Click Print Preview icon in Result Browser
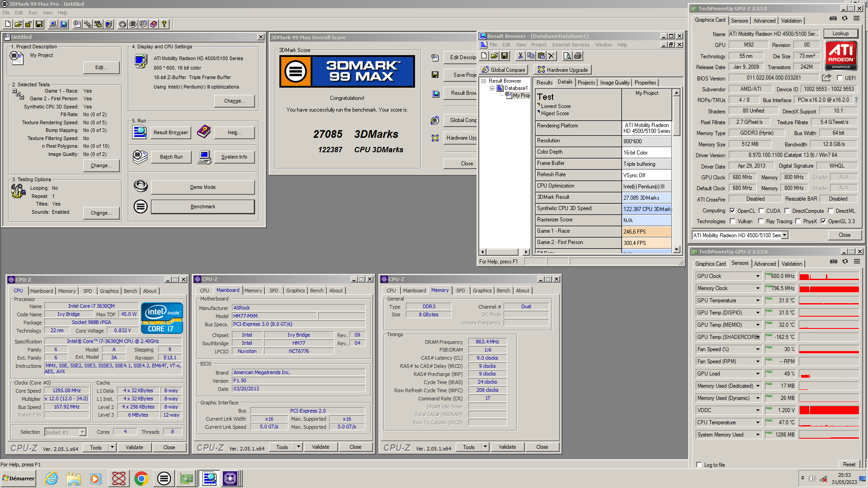868x488 pixels. pos(567,56)
